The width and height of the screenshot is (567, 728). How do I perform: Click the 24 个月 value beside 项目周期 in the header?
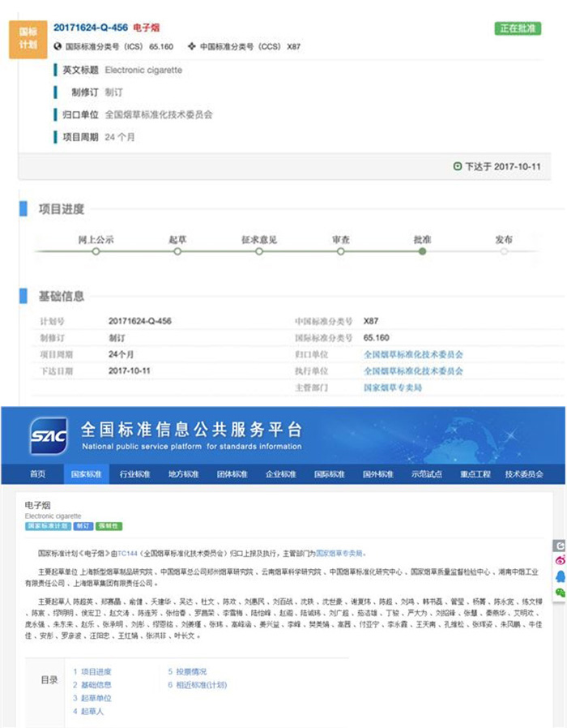pos(120,137)
